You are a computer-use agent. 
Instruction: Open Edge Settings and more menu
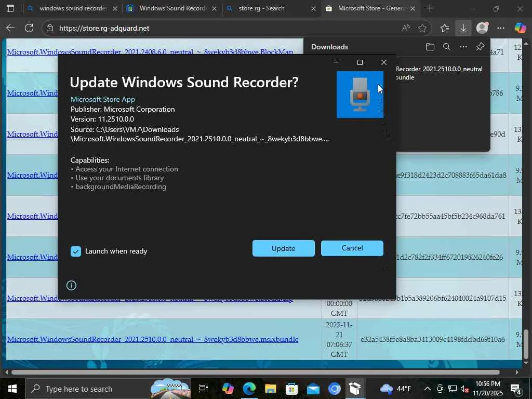pyautogui.click(x=501, y=28)
